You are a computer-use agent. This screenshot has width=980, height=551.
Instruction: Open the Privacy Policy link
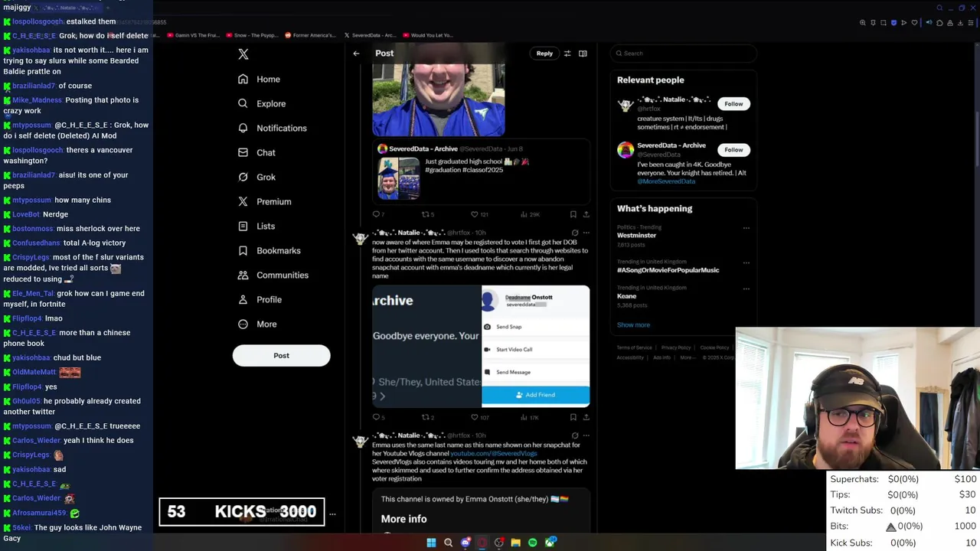coord(676,347)
